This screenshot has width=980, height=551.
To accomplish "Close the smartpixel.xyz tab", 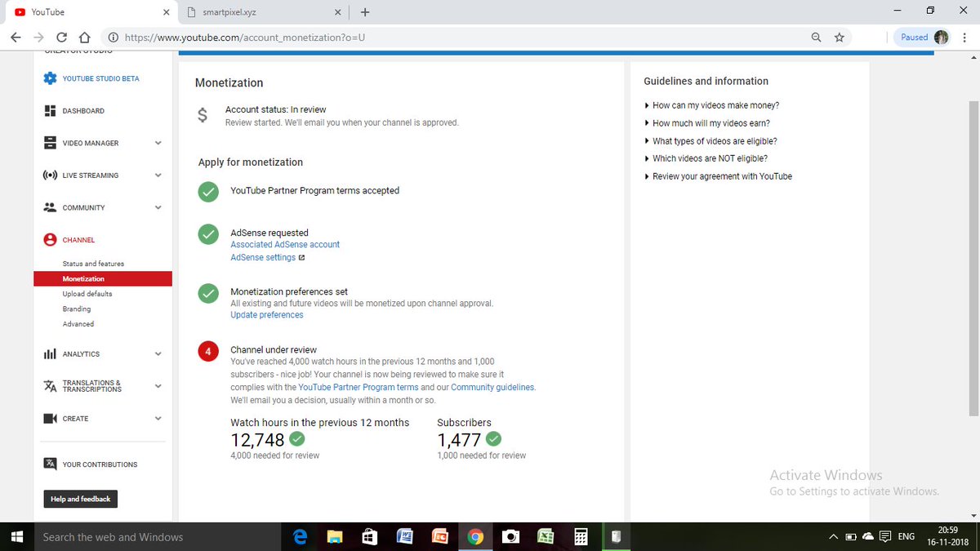I will pos(338,12).
